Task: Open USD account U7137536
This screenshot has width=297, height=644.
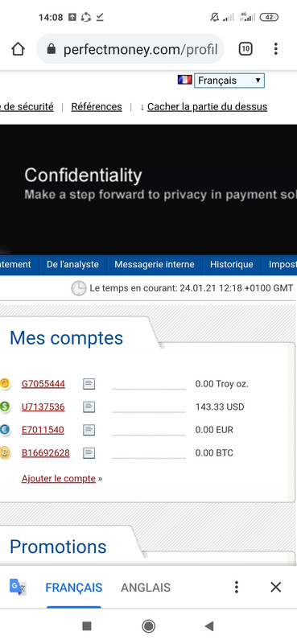Action: [43, 407]
